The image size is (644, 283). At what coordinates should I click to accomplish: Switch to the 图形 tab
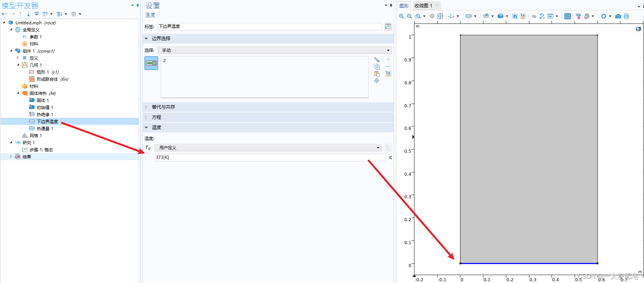click(404, 6)
